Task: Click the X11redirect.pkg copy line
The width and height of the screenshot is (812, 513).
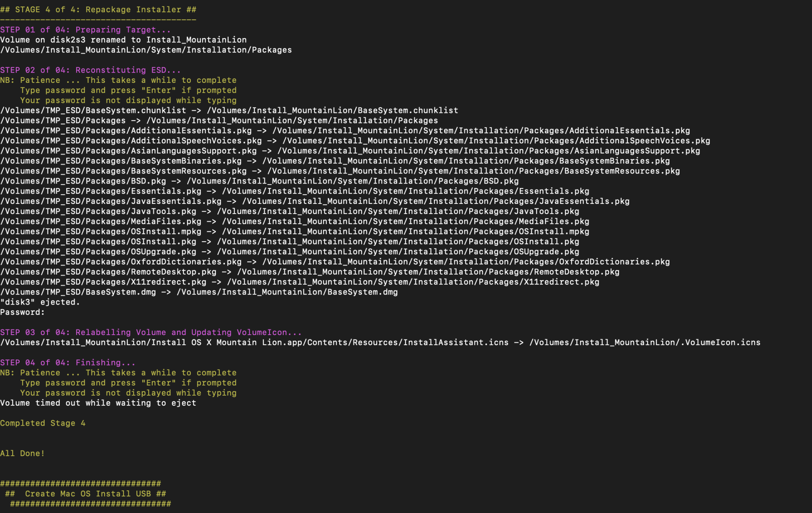Action: pyautogui.click(x=299, y=282)
